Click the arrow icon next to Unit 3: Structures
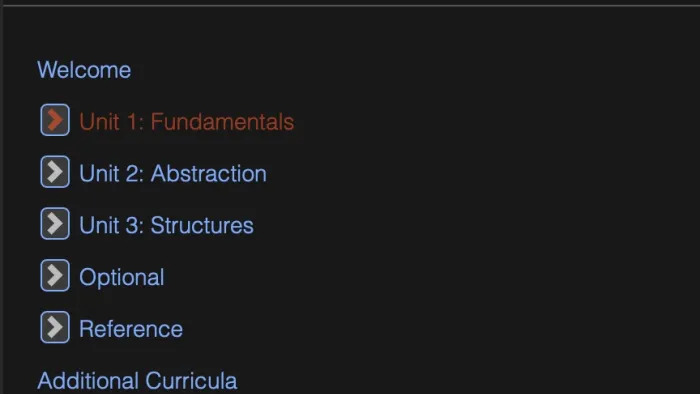The width and height of the screenshot is (700, 394). click(x=55, y=224)
